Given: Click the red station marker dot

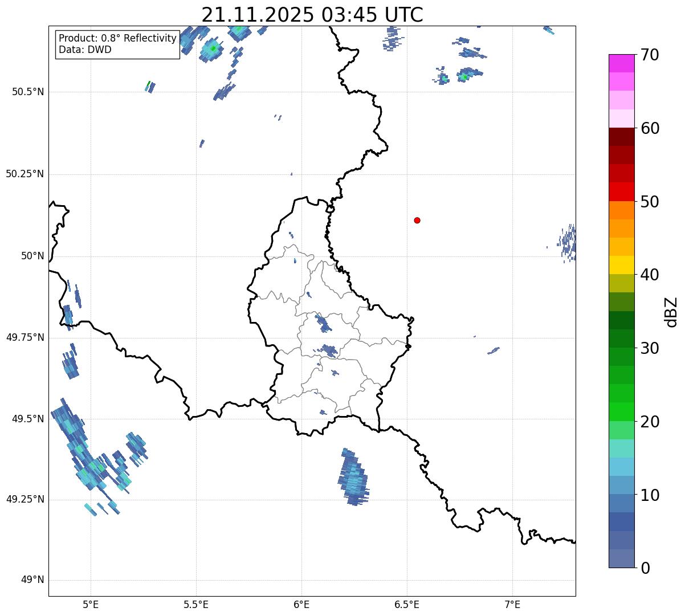Looking at the screenshot, I should pyautogui.click(x=417, y=220).
